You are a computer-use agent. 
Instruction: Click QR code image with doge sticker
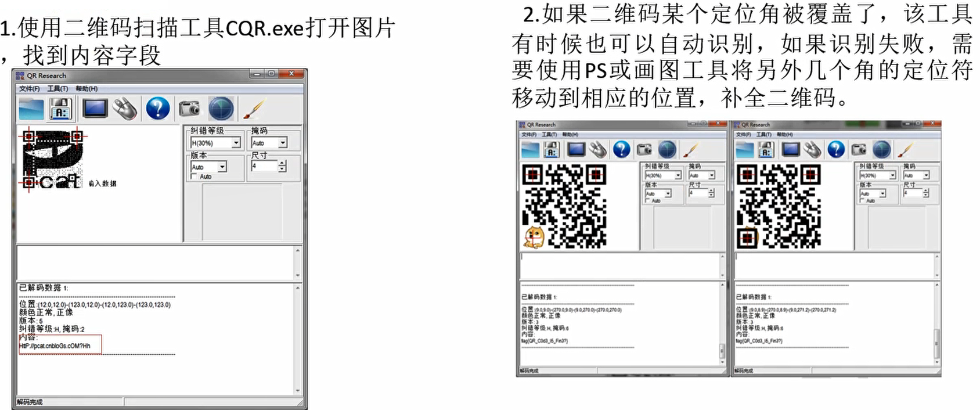click(564, 206)
